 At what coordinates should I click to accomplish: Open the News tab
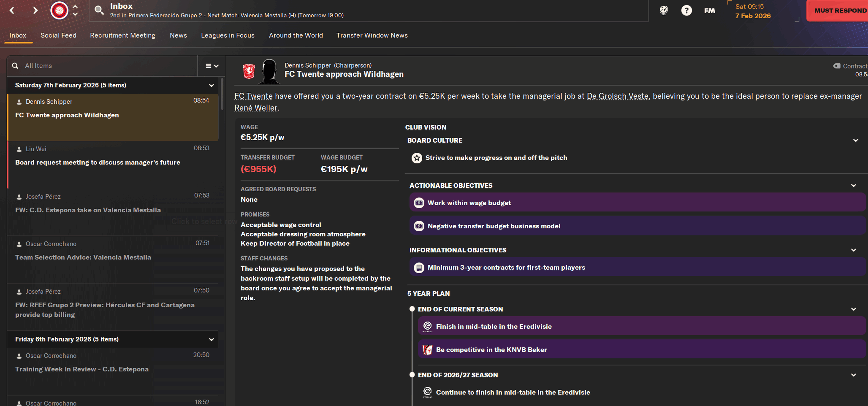click(178, 35)
